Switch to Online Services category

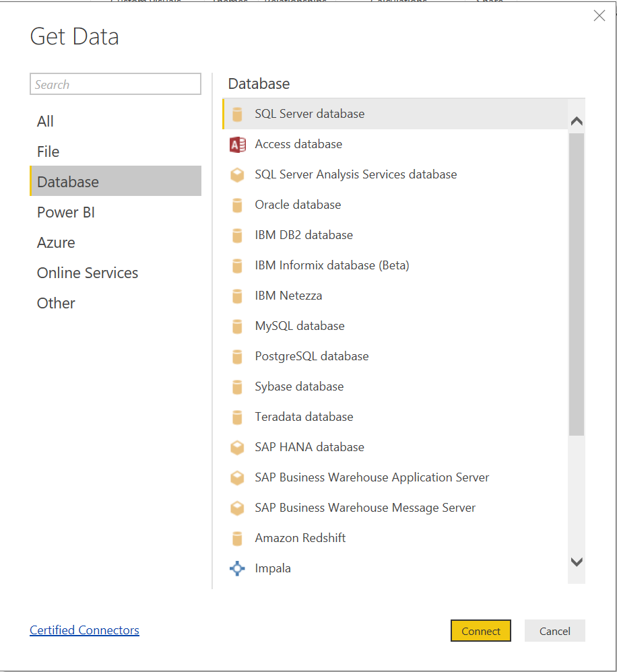click(115, 273)
